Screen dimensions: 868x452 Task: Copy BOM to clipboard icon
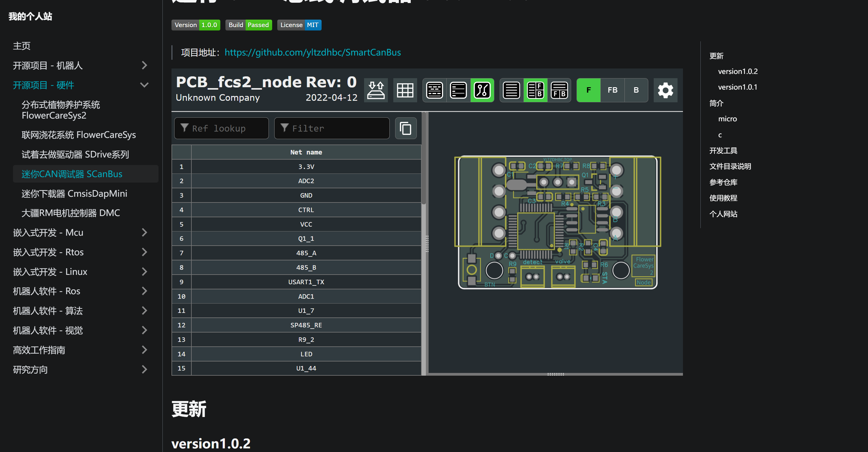405,128
